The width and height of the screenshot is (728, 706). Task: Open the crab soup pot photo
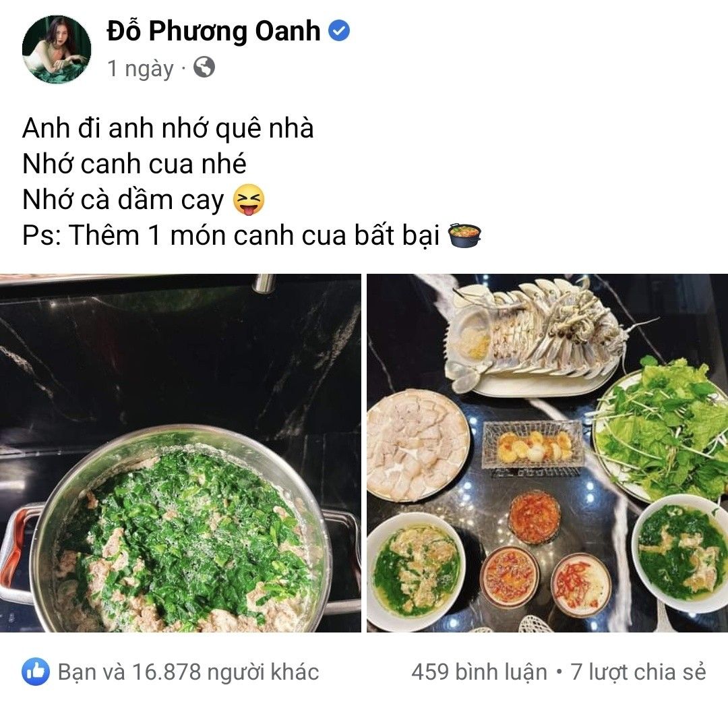(181, 453)
